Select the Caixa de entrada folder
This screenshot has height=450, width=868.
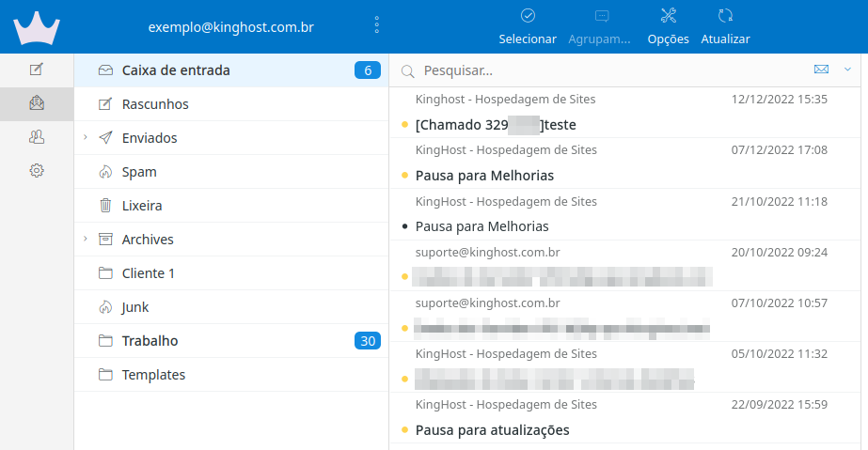pyautogui.click(x=176, y=70)
